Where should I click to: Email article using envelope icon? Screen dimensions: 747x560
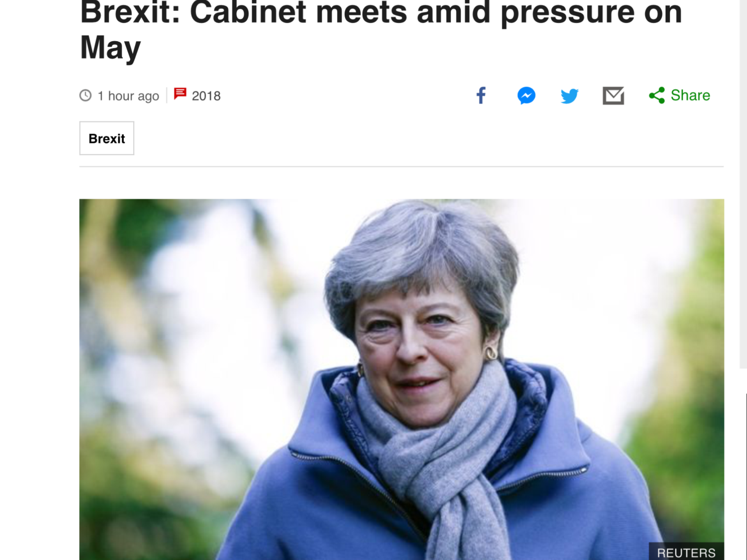613,96
